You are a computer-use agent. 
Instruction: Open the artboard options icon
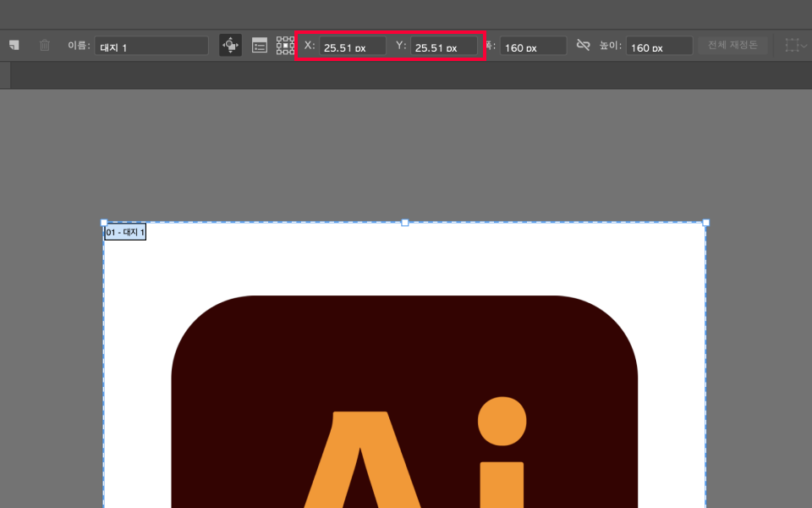[x=260, y=46]
